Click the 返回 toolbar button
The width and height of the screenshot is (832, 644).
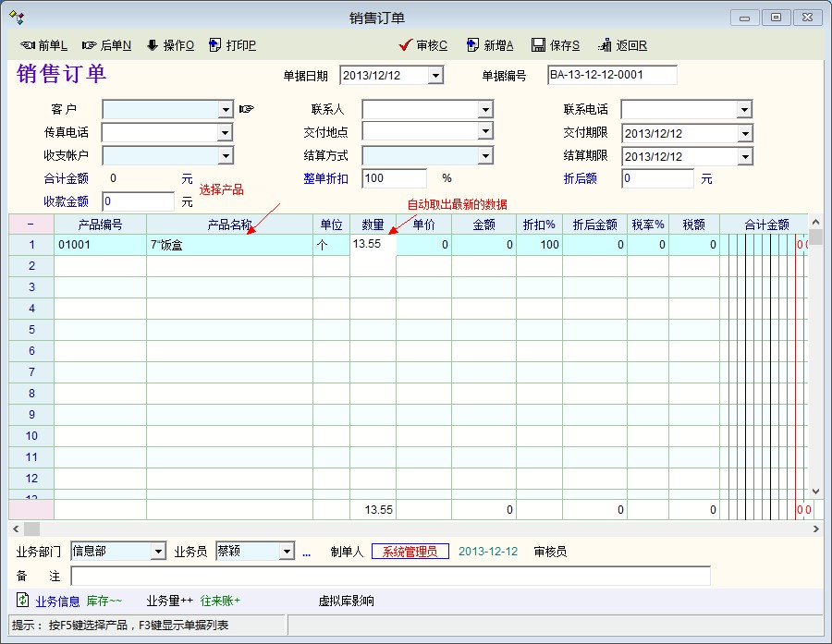pos(622,45)
